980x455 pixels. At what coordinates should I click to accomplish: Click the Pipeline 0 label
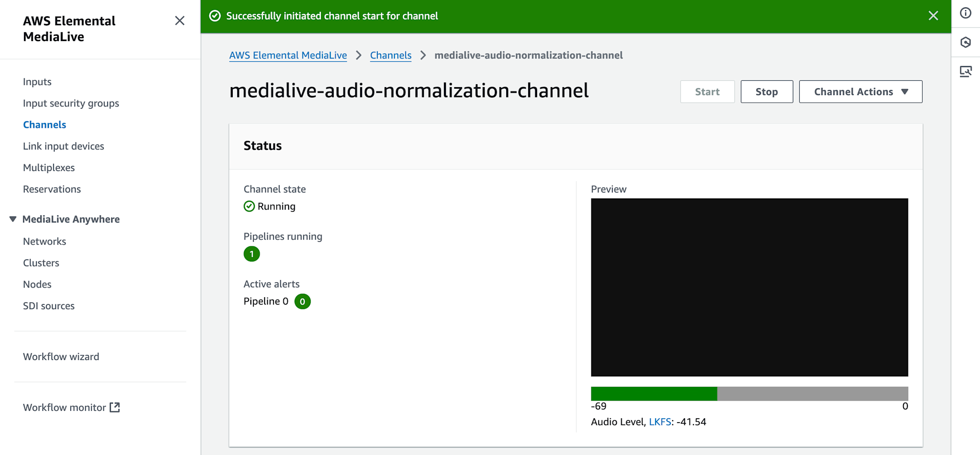coord(266,301)
